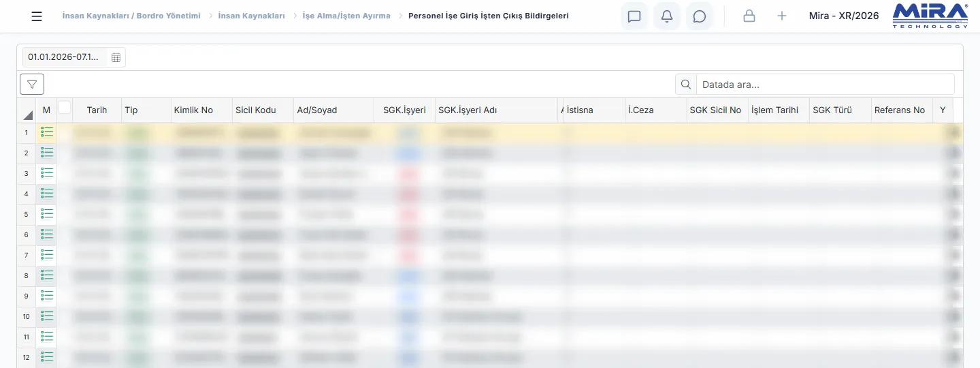Sort by the Tarih column header
The width and height of the screenshot is (980, 368).
pos(97,110)
